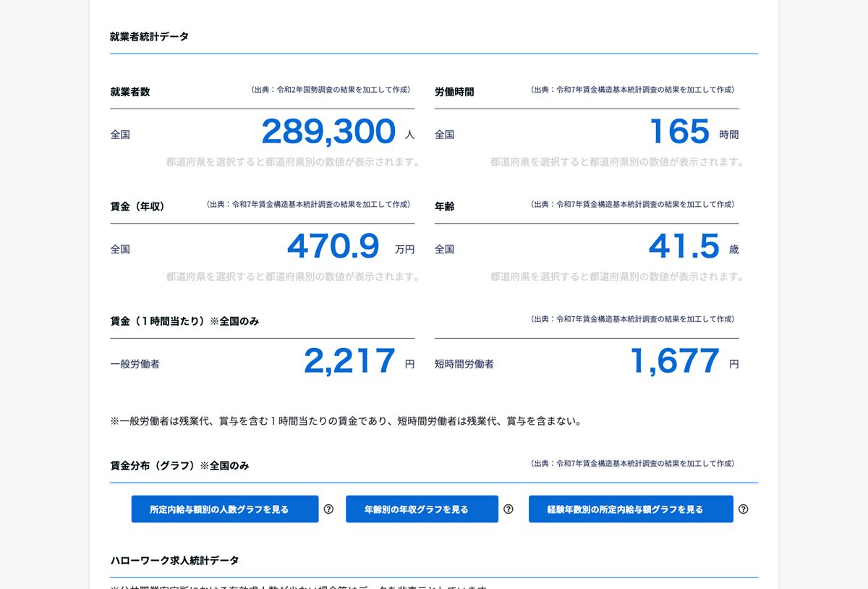Select source note beside 賃金分布（グラフ）
Image resolution: width=868 pixels, height=589 pixels.
point(633,463)
